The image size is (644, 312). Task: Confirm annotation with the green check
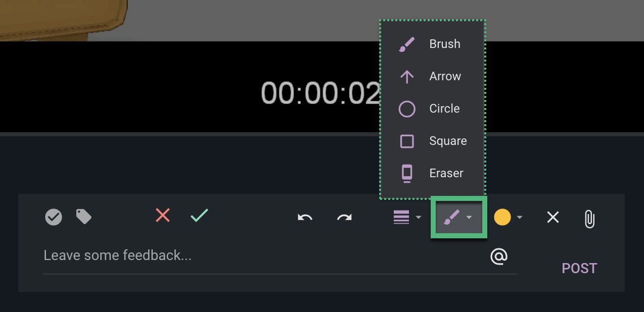(x=199, y=217)
